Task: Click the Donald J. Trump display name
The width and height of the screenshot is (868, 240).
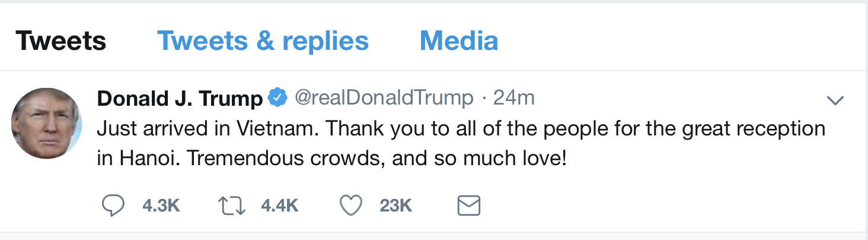Action: (x=180, y=99)
